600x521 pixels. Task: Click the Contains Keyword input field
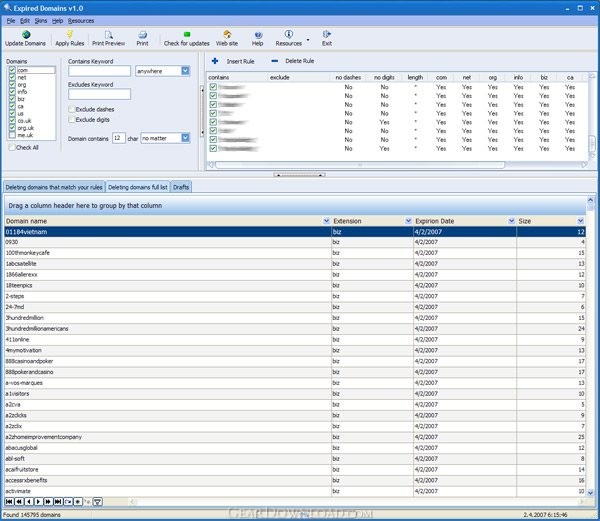(x=99, y=71)
